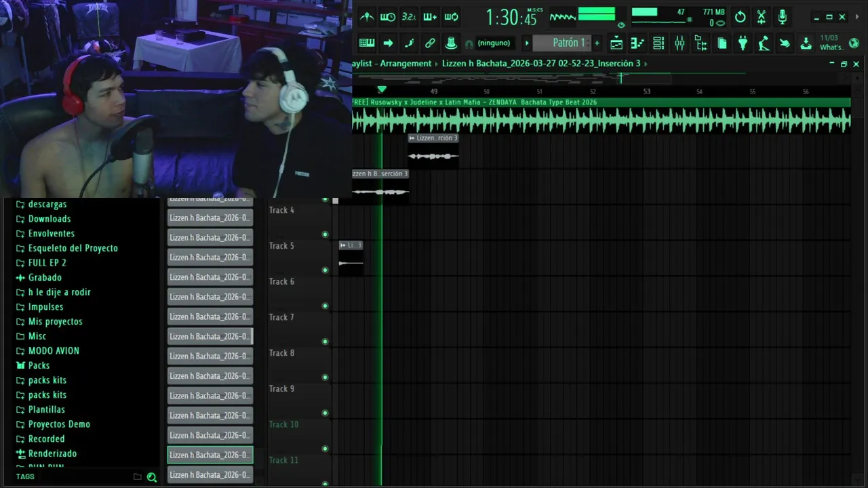Toggle the browser panel icon
Viewport: 868px width, 488px height.
pos(701,43)
